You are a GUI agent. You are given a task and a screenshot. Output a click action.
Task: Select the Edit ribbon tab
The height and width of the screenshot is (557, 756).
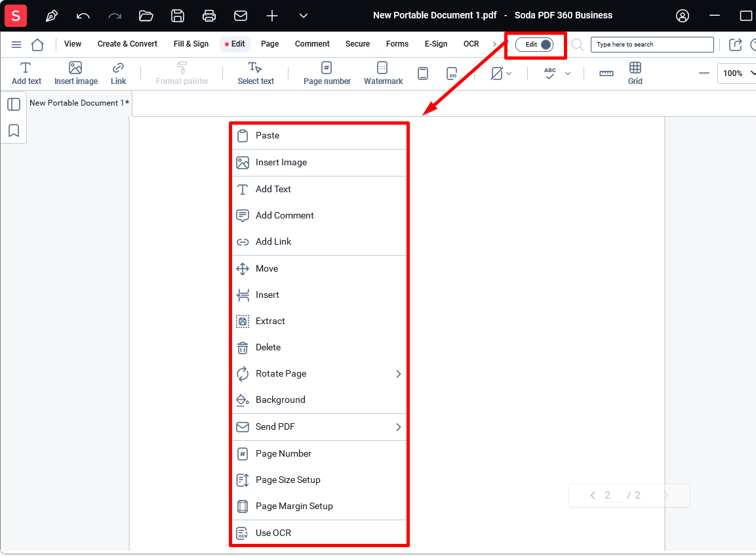click(235, 44)
